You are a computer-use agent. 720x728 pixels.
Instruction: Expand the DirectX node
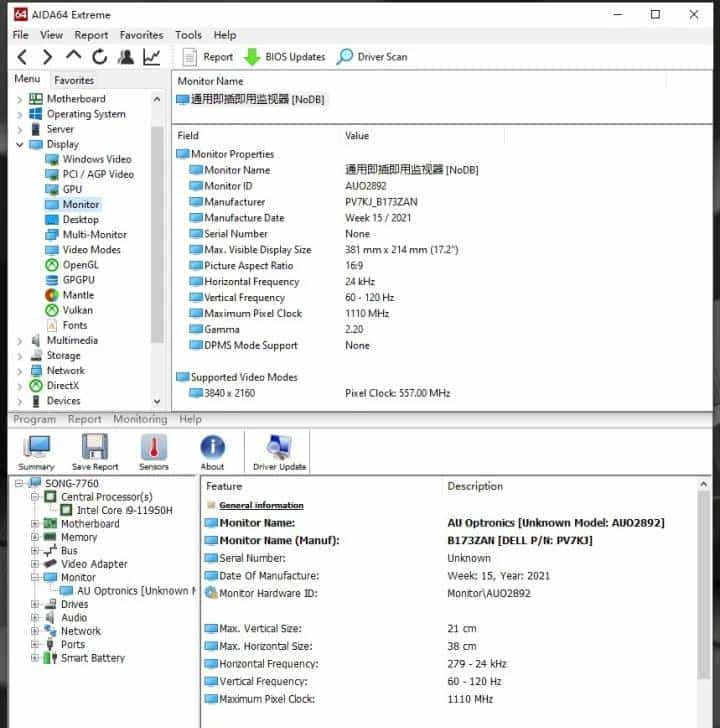[19, 386]
